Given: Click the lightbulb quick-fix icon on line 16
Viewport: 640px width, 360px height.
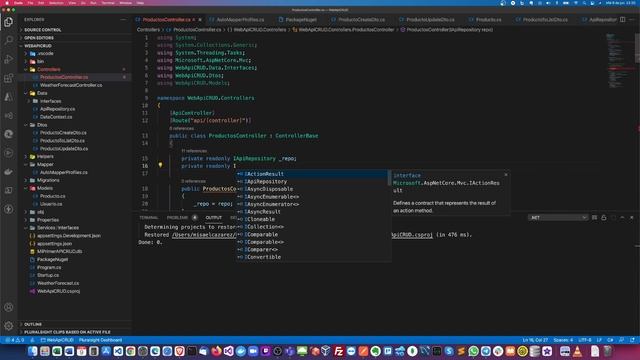Looking at the screenshot, I should tap(160, 165).
